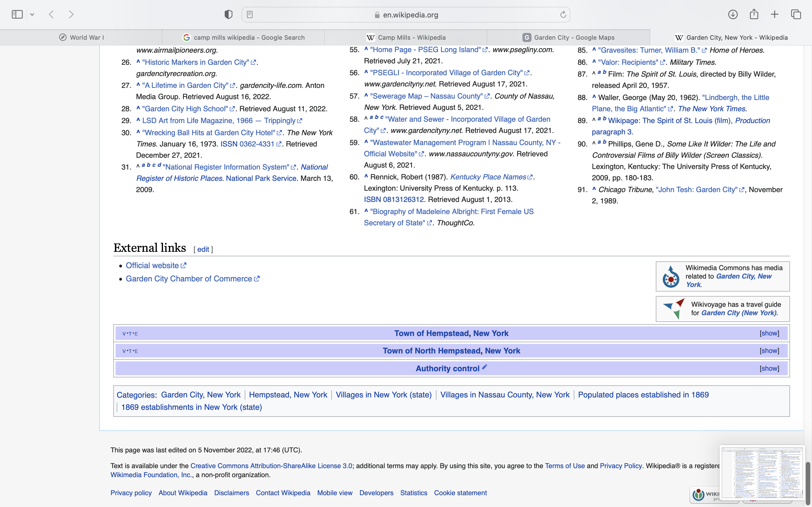Show Town of North Hempstead navbox

click(769, 351)
